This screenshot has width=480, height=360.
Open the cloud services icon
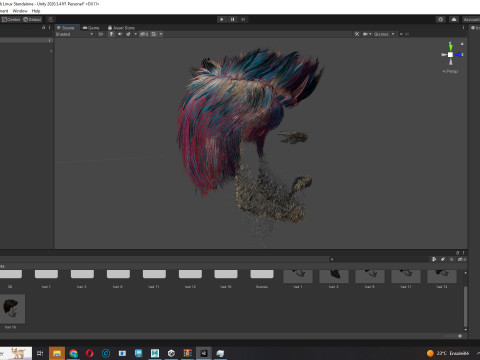click(x=454, y=19)
